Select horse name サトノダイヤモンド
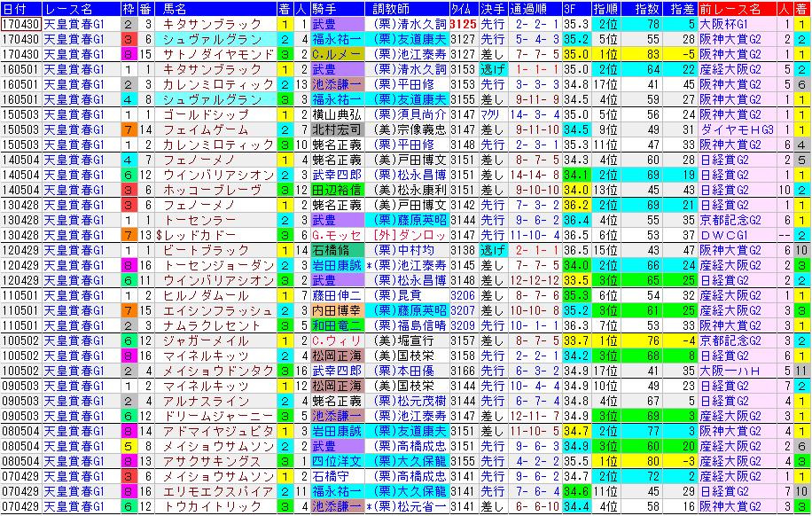The width and height of the screenshot is (812, 516). pos(219,54)
